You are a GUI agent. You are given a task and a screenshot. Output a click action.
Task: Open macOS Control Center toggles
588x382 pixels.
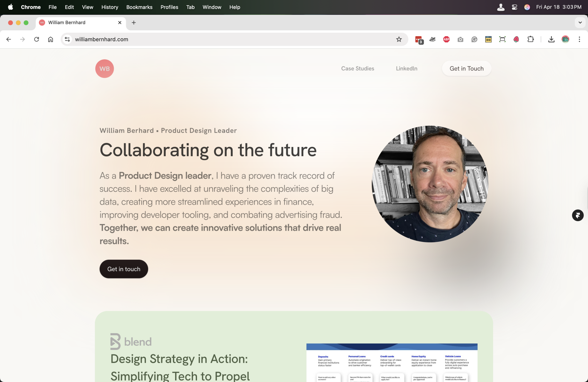point(514,7)
